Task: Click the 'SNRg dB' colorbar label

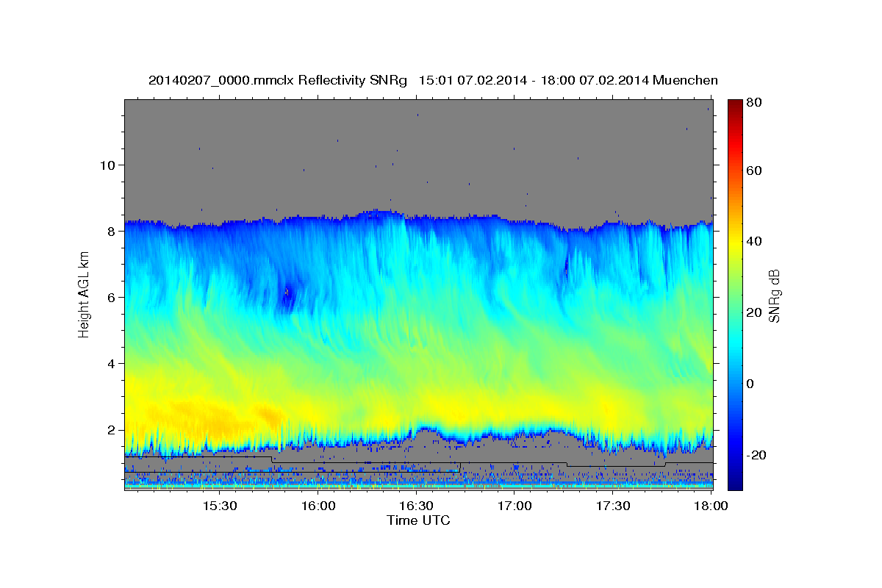Action: 774,295
